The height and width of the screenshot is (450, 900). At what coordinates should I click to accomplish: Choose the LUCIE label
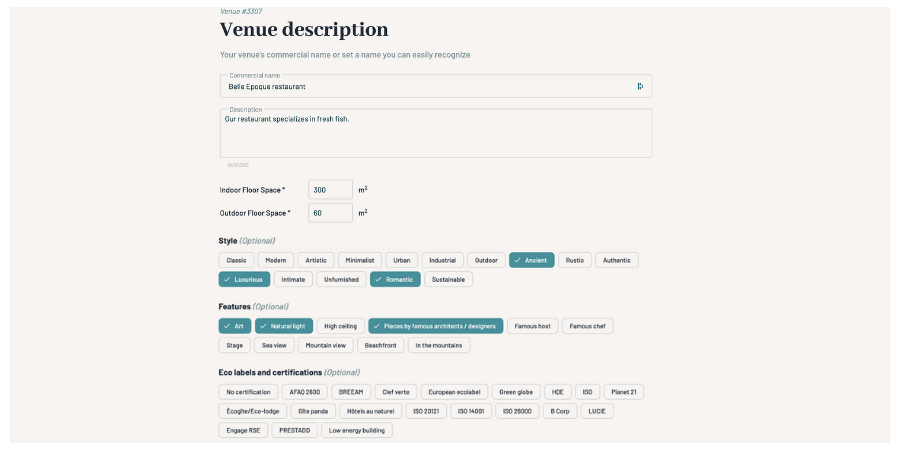point(597,411)
